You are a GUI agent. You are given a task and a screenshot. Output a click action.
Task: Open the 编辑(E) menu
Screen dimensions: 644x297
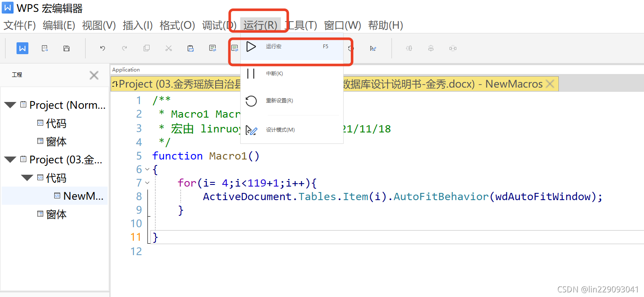coord(59,25)
